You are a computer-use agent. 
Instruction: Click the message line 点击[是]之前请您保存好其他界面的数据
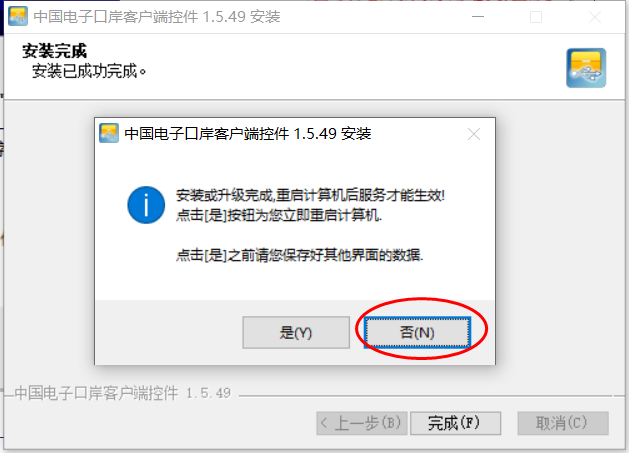pyautogui.click(x=300, y=255)
